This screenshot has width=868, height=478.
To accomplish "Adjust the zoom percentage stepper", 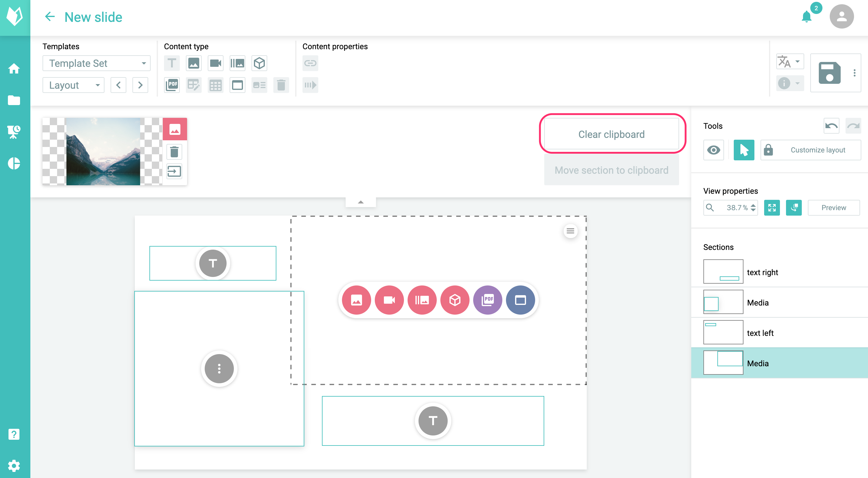I will (753, 207).
